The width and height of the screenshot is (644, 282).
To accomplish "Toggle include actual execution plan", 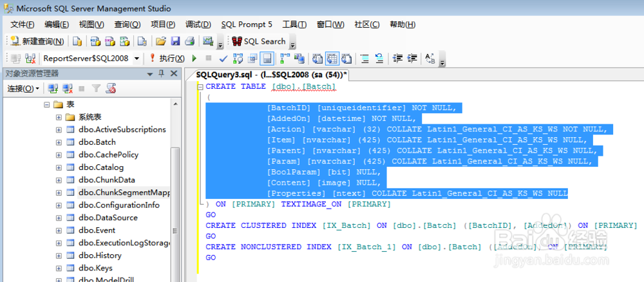I will coord(285,59).
